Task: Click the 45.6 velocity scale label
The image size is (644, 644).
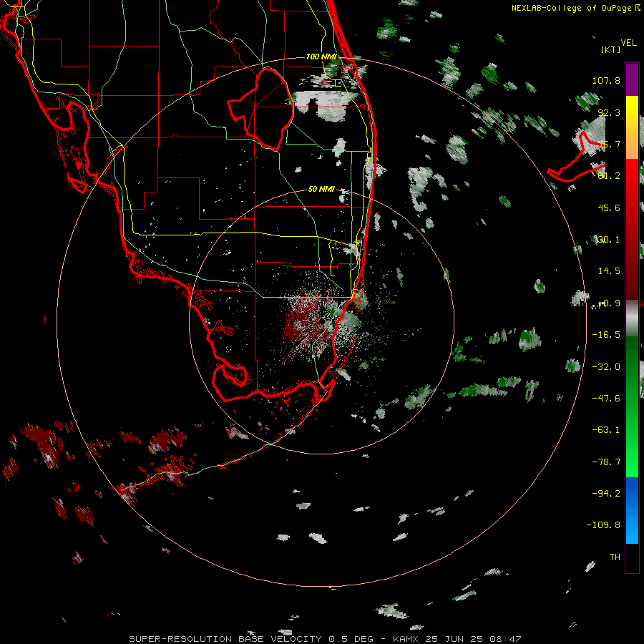Action: point(609,208)
